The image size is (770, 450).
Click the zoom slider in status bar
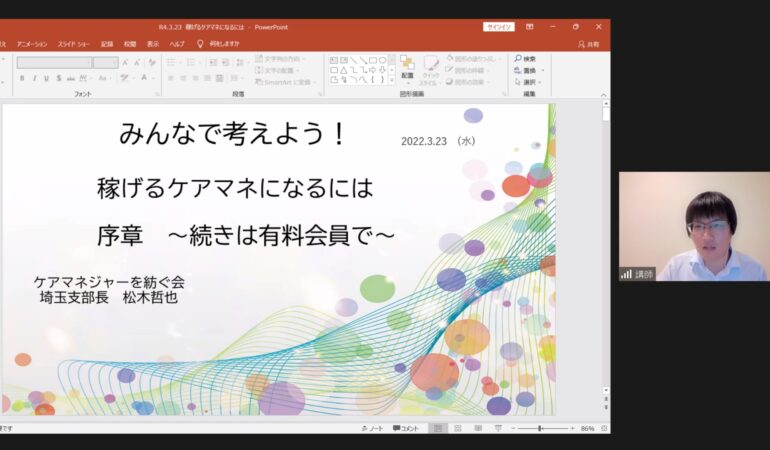click(541, 428)
